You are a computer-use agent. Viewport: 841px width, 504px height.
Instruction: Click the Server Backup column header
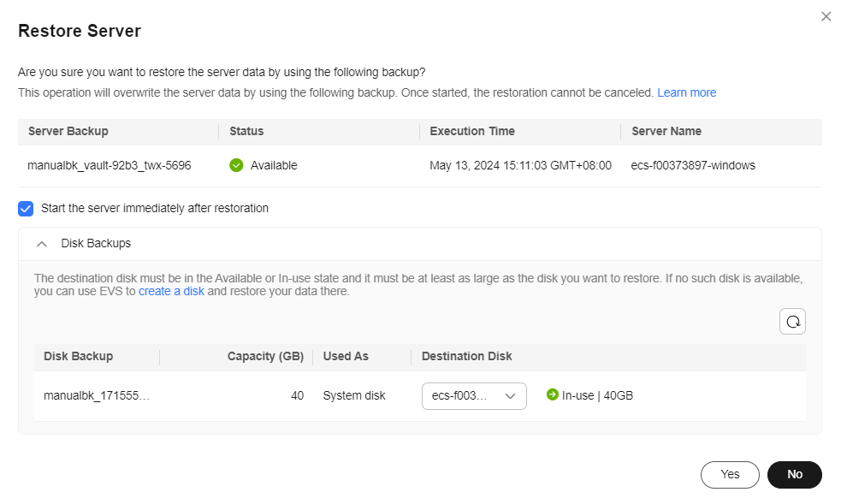coord(68,131)
